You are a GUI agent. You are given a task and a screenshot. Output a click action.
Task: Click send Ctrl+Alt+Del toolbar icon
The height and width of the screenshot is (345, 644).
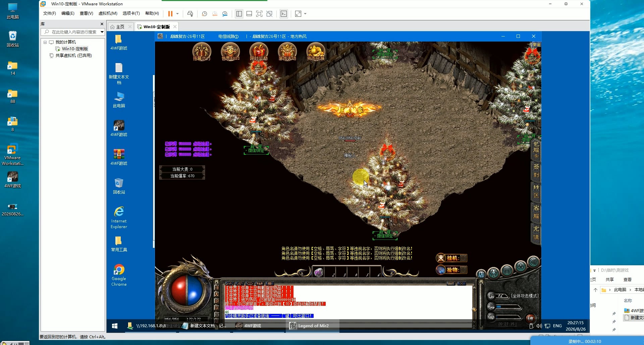(x=190, y=14)
